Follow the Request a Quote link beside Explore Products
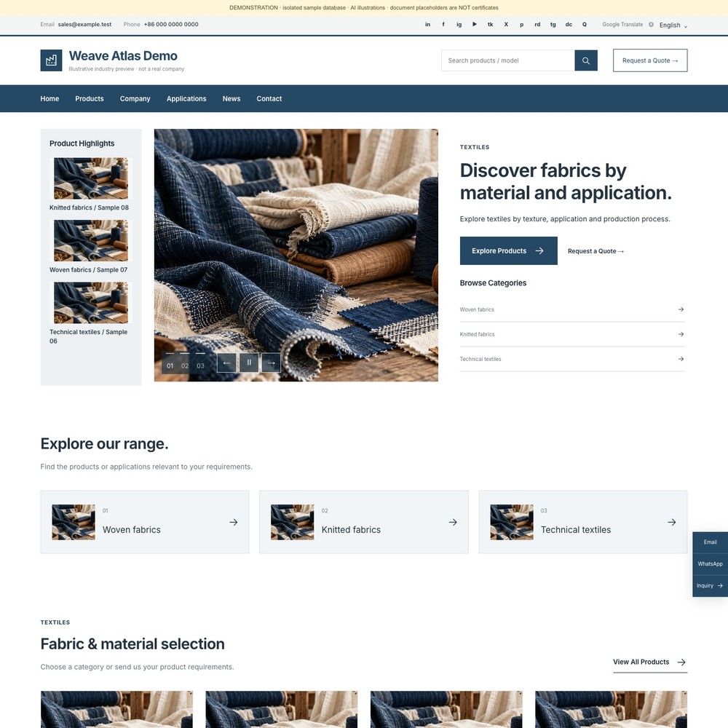The width and height of the screenshot is (728, 728). 596,251
